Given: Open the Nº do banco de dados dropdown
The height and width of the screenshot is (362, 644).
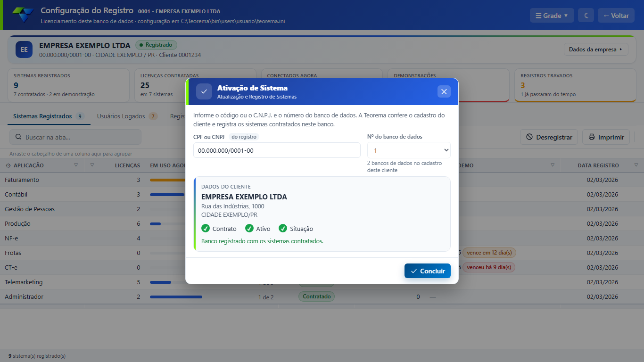Looking at the screenshot, I should (x=409, y=150).
